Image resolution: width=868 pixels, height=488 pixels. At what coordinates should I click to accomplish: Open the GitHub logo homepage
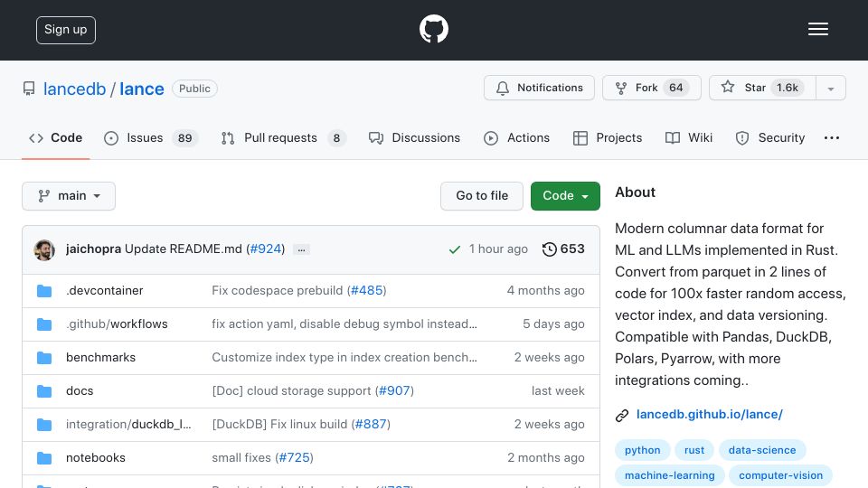click(x=433, y=29)
